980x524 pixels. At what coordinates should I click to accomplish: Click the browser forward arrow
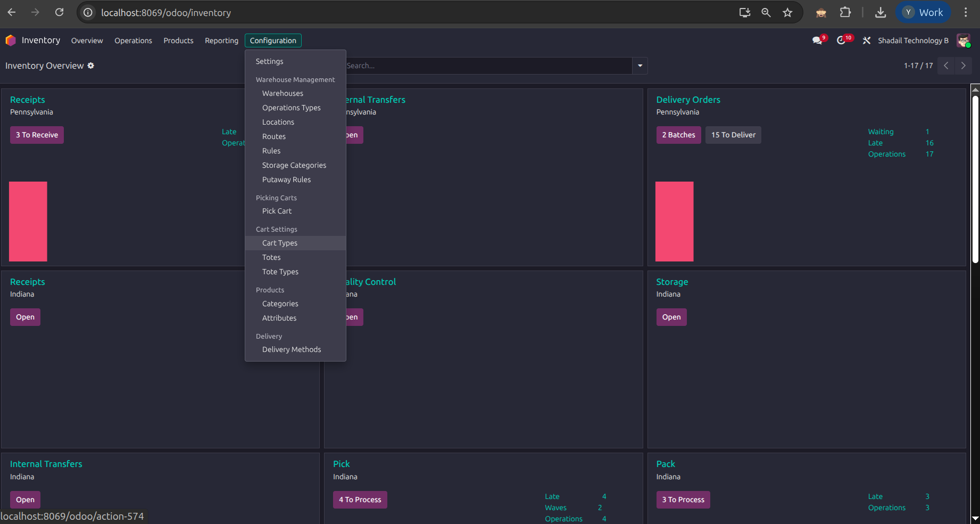pyautogui.click(x=35, y=12)
